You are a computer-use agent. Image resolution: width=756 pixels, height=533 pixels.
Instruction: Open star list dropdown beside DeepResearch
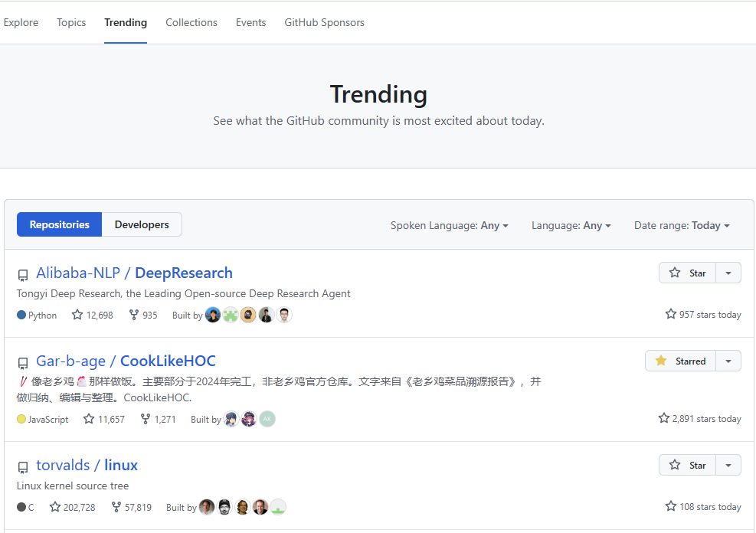pyautogui.click(x=728, y=273)
